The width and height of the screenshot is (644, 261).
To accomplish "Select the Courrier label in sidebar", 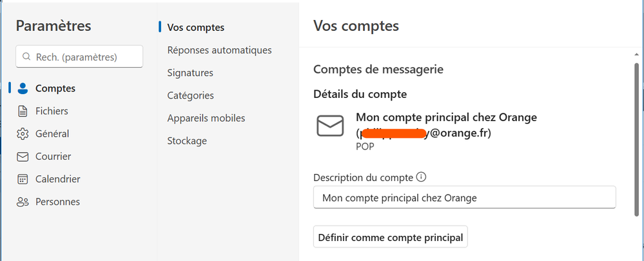I will point(54,157).
